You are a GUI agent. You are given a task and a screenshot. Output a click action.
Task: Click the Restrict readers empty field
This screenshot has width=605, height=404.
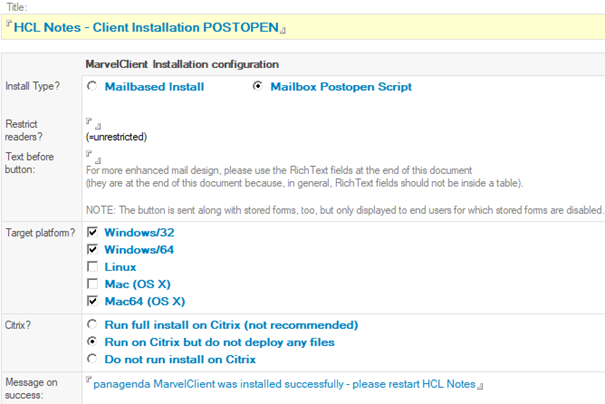pos(93,123)
